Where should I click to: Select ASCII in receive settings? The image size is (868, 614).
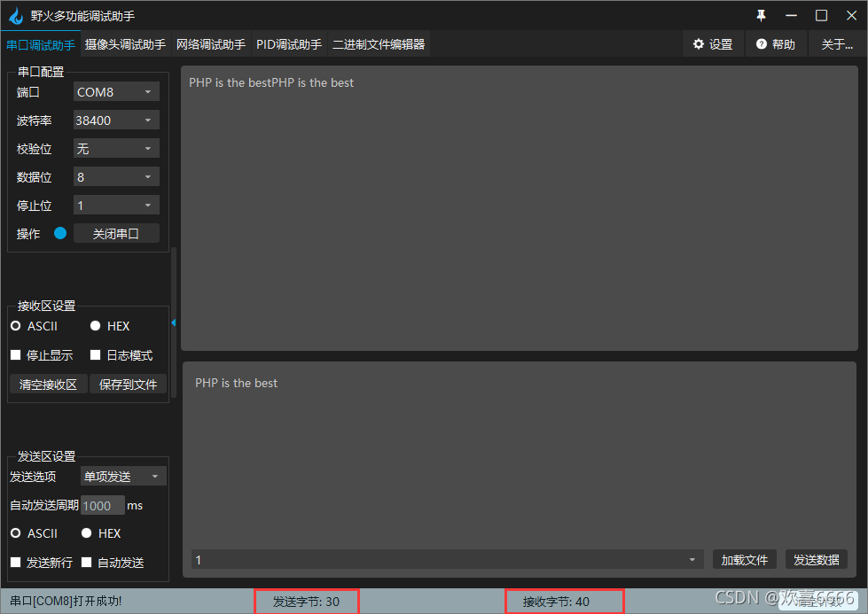click(x=35, y=326)
